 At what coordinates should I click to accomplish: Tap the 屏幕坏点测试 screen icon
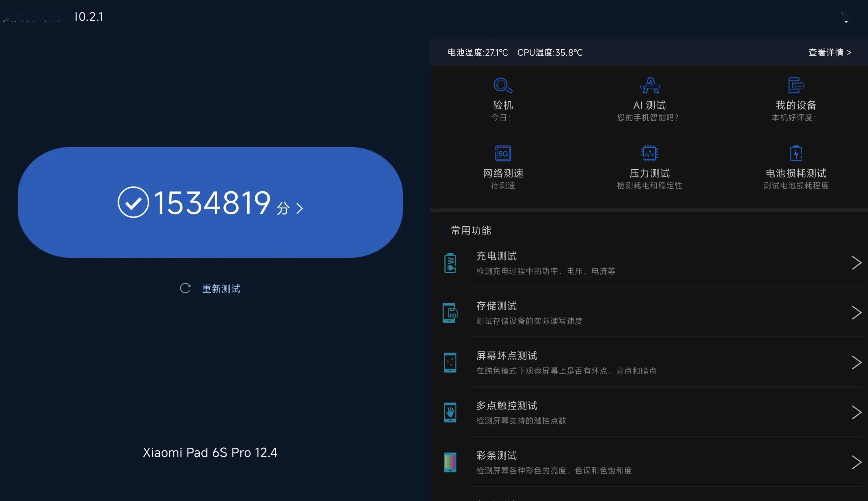tap(450, 363)
